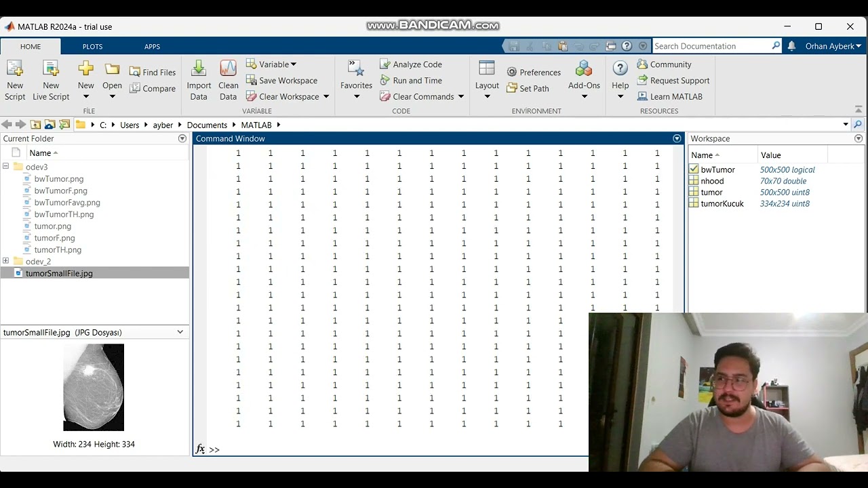Open MATLAB Preferences
The width and height of the screenshot is (868, 488).
point(534,72)
